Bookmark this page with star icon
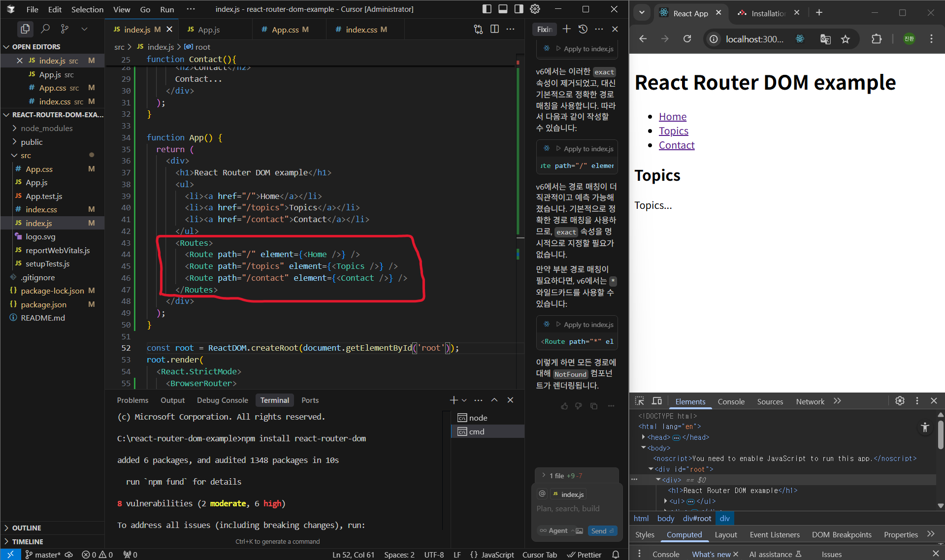 [846, 39]
